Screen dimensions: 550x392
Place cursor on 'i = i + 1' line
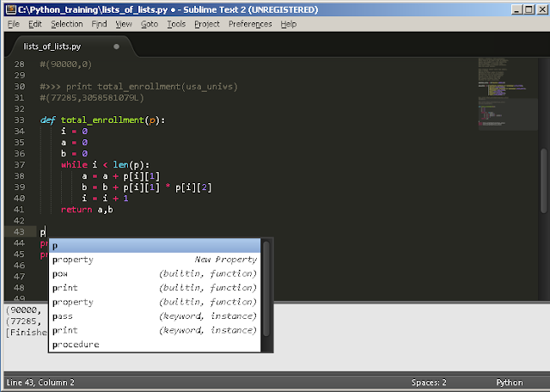click(105, 199)
